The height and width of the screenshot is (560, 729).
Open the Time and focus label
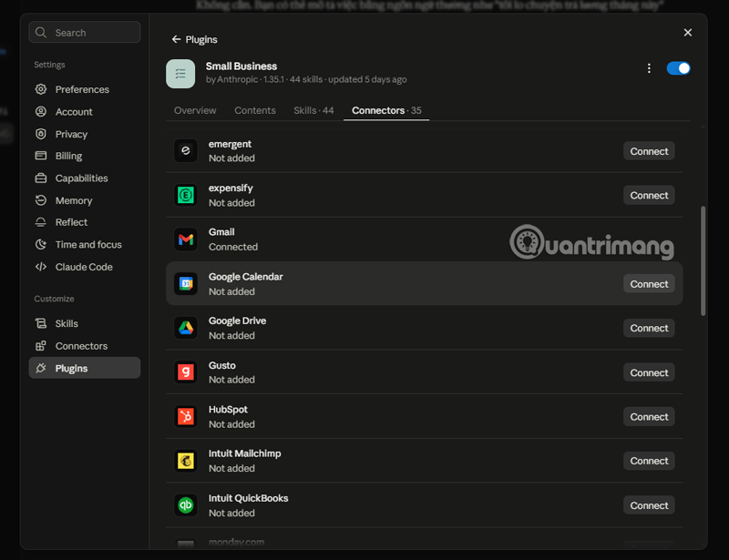88,244
